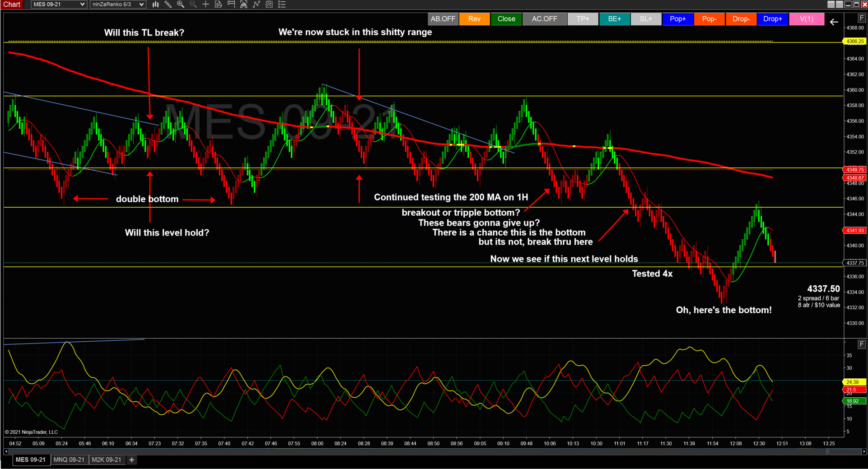Toggle the AC.OFF button
The image size is (868, 469).
coord(545,19)
